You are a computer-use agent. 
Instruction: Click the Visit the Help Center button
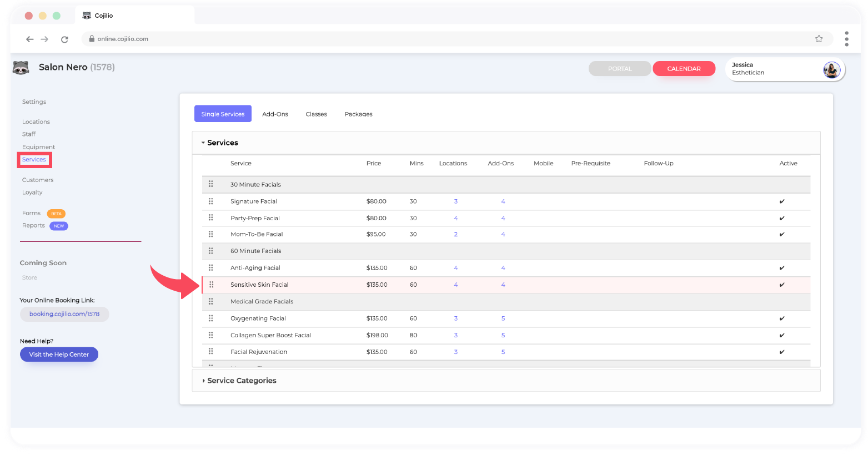coord(59,354)
